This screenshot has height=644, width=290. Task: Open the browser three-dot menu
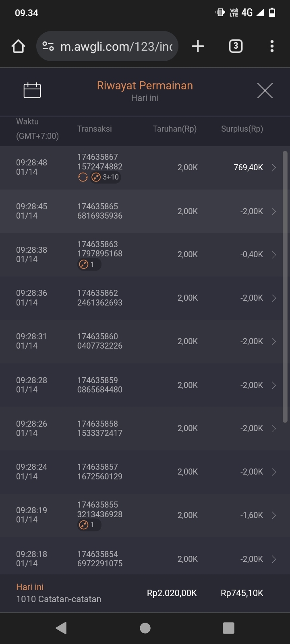(x=272, y=46)
